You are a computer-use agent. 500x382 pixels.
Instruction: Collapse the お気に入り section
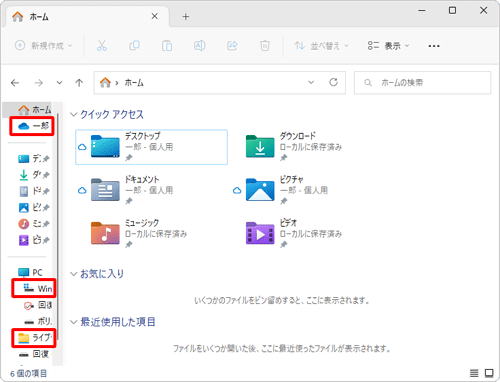[x=73, y=274]
